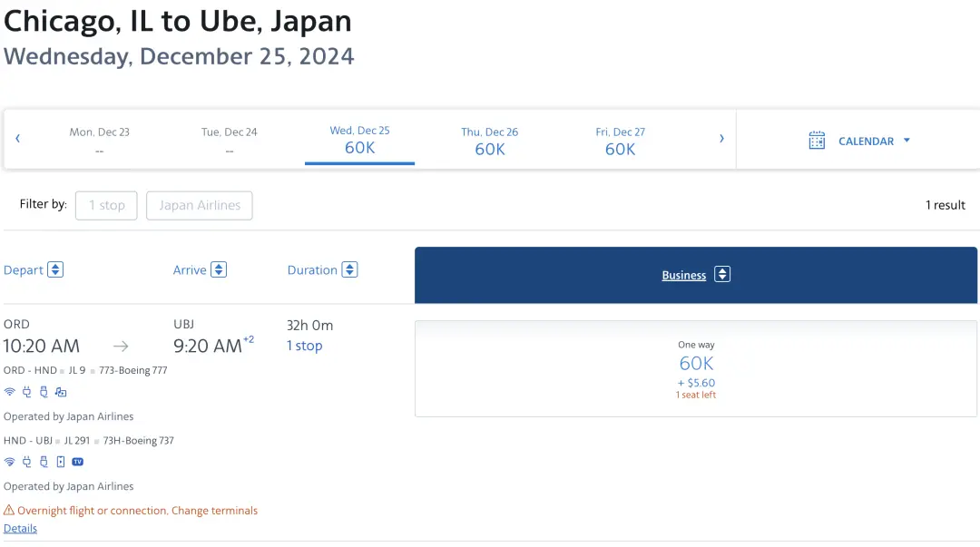
Task: Click the live TV icon for JL 291
Action: [78, 462]
